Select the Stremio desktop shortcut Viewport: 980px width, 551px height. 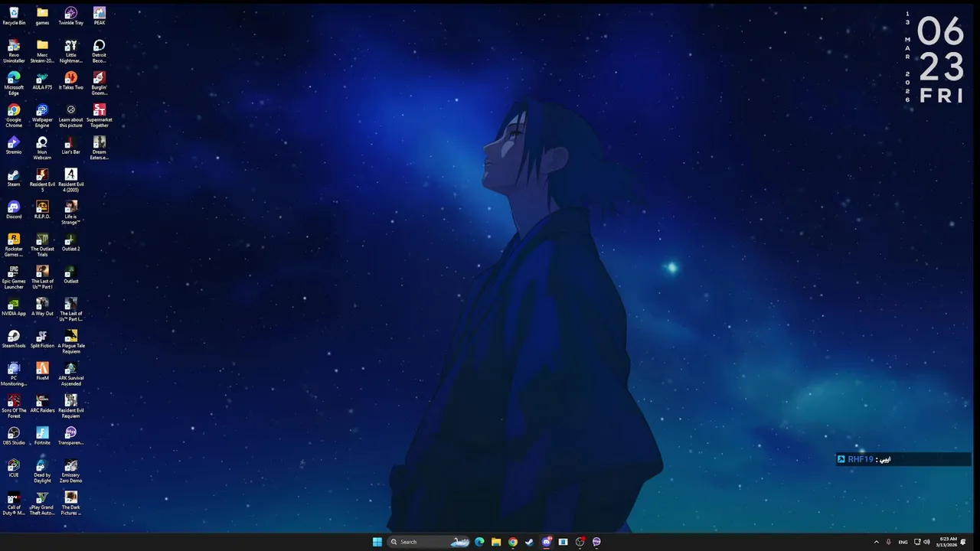point(14,145)
